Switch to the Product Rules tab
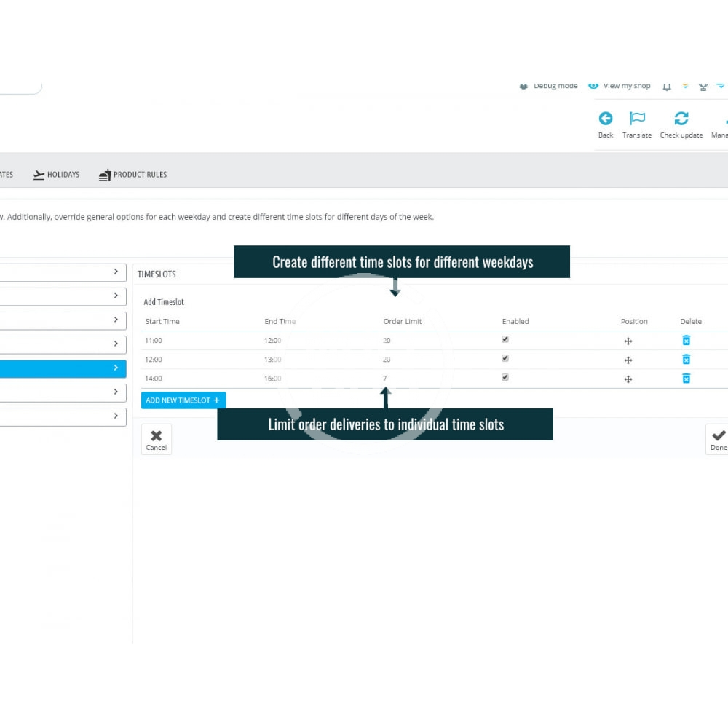728x728 pixels. pyautogui.click(x=132, y=175)
